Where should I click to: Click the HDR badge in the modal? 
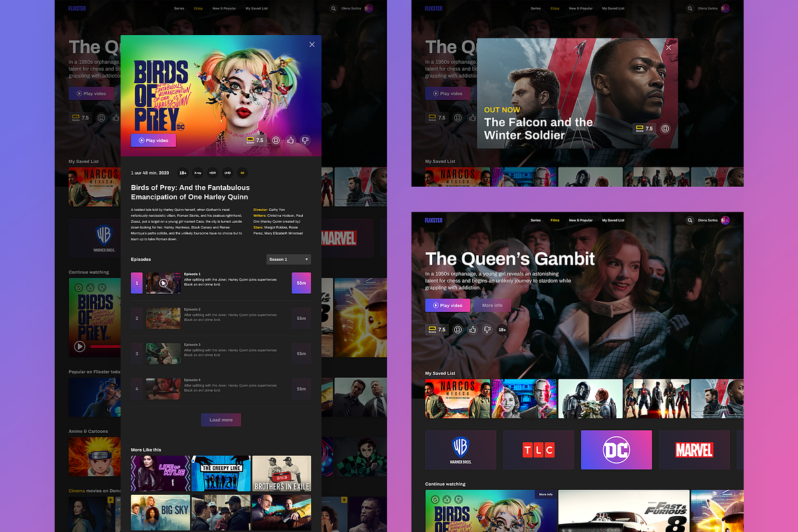click(212, 172)
